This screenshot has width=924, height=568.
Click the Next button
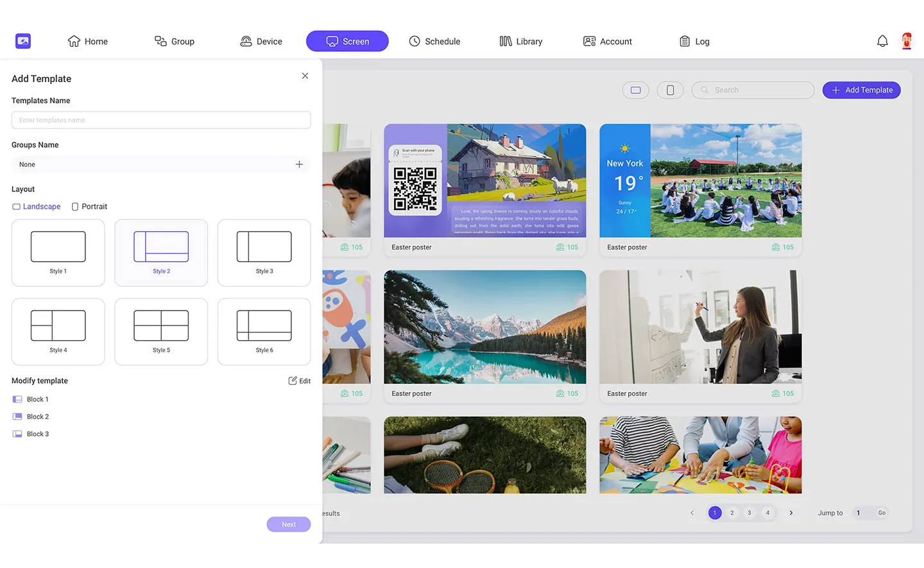289,524
